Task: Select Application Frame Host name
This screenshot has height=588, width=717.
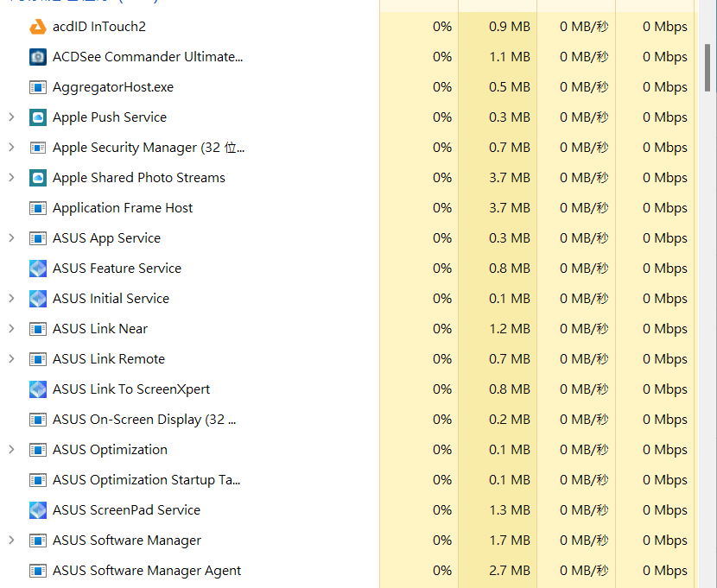Action: (x=123, y=208)
